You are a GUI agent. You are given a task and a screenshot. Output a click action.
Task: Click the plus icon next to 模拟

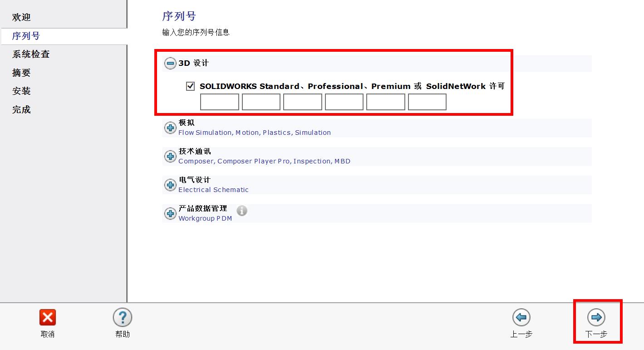170,128
